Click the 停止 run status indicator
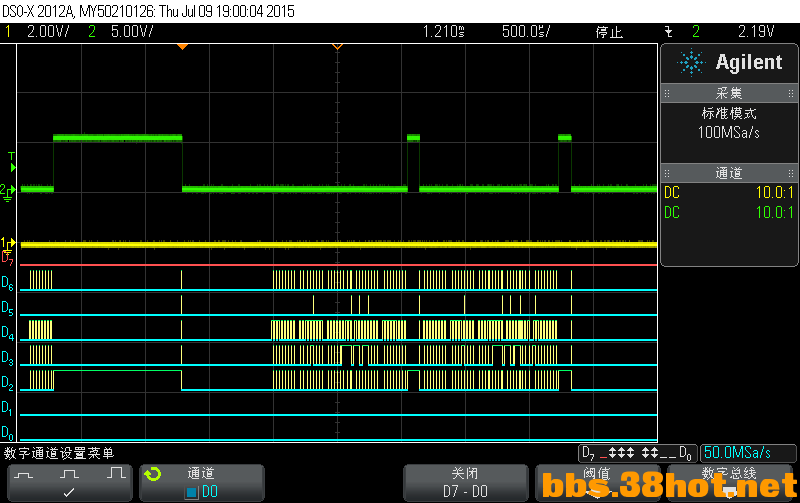 [609, 32]
